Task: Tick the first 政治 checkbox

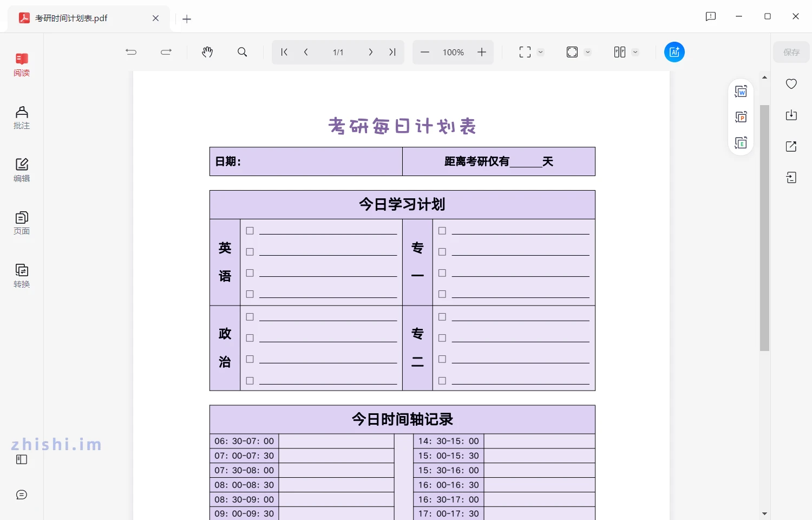Action: tap(250, 317)
